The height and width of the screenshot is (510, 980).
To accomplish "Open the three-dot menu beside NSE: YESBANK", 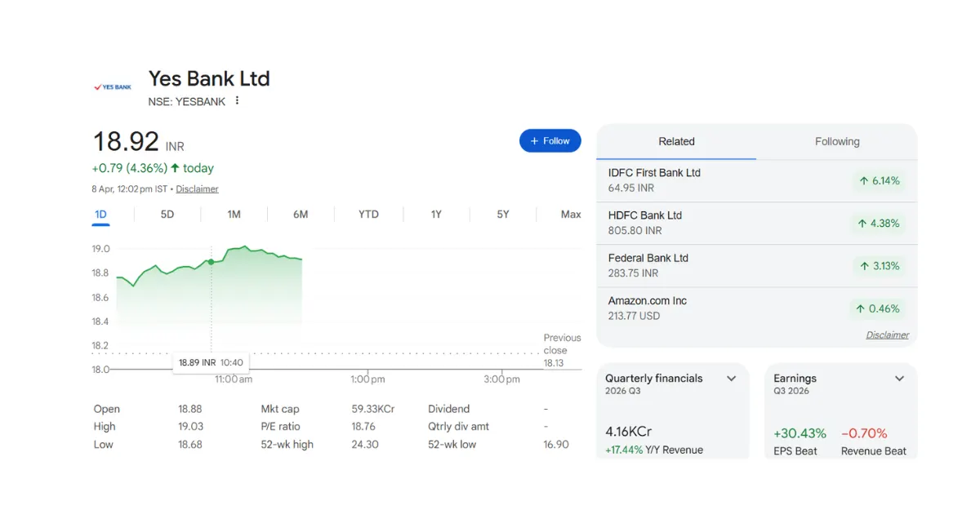I will pyautogui.click(x=238, y=101).
